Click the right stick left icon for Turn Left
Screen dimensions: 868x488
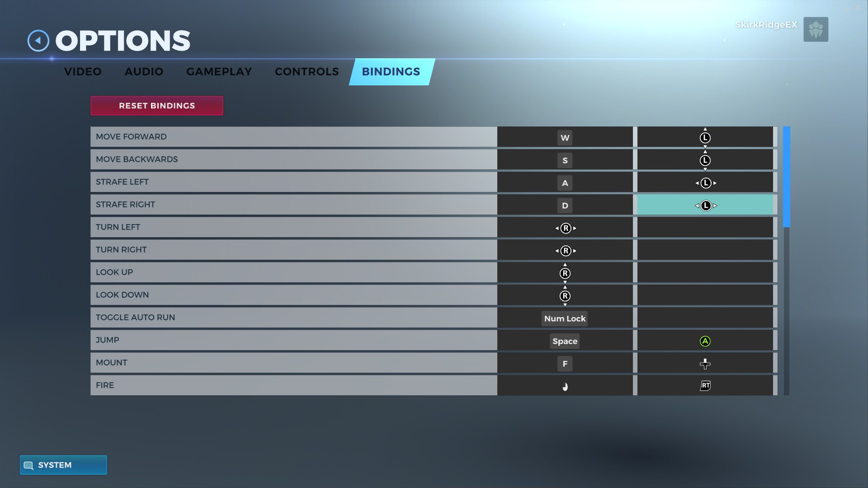[x=565, y=228]
